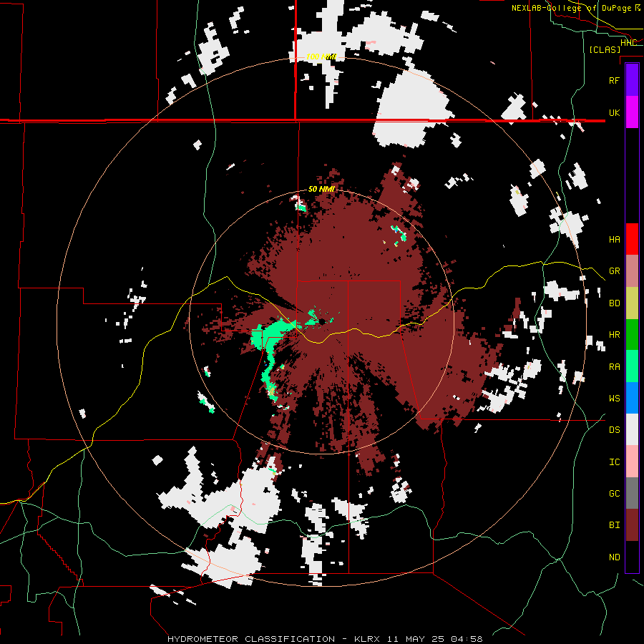Viewport: 644px width, 644px height.
Task: Click the "IC" legend label
Action: coord(614,462)
